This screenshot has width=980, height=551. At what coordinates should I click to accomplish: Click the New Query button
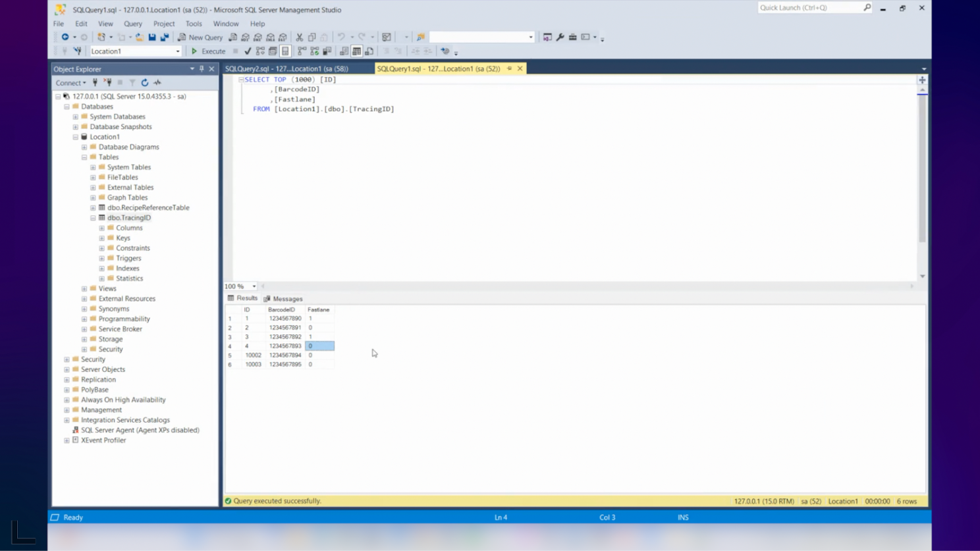pos(200,38)
